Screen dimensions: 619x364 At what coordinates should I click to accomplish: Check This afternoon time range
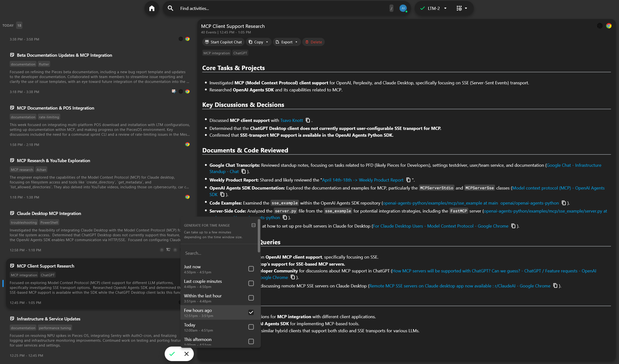pos(251,341)
